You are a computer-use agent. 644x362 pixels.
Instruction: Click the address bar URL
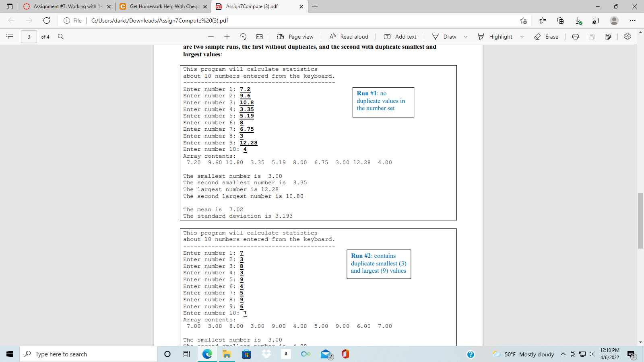pos(160,21)
